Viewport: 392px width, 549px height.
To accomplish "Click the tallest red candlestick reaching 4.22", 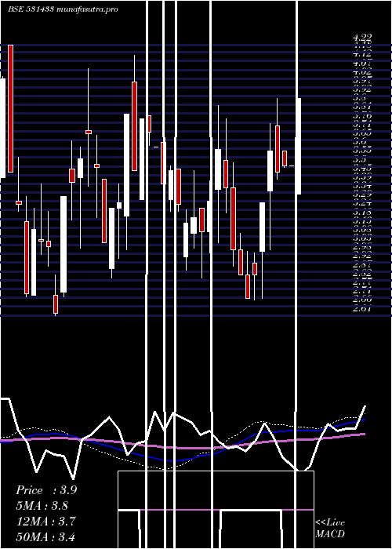I will (10, 108).
